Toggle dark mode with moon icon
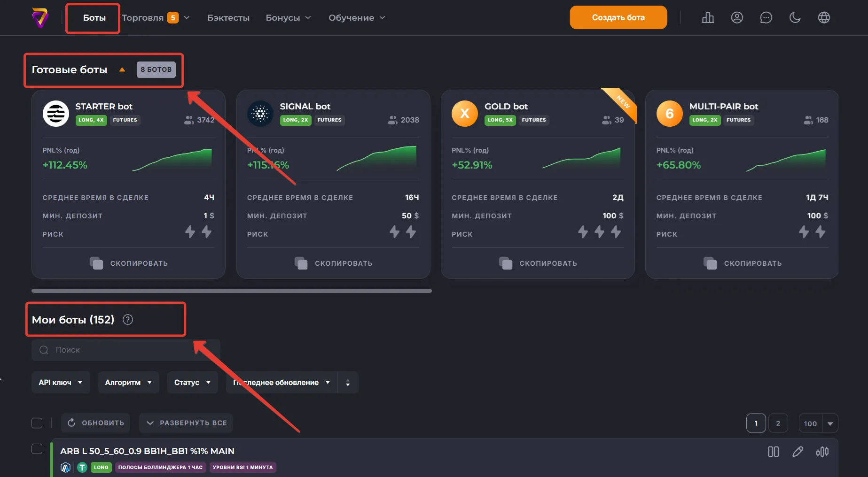The image size is (868, 477). (x=795, y=18)
